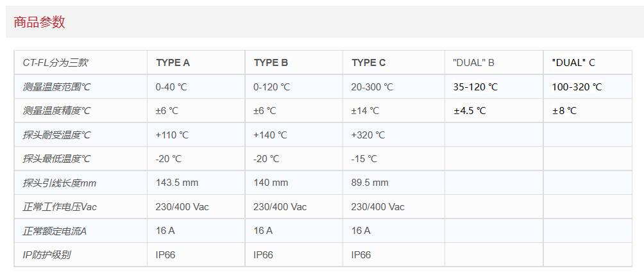Select the 探头耐受温度℃ row label
This screenshot has width=644, height=273.
click(56, 135)
